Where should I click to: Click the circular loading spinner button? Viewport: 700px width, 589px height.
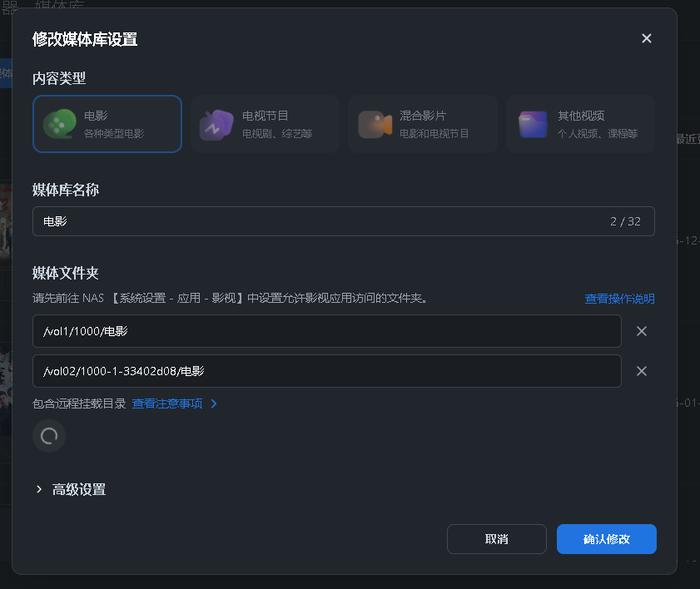(49, 436)
